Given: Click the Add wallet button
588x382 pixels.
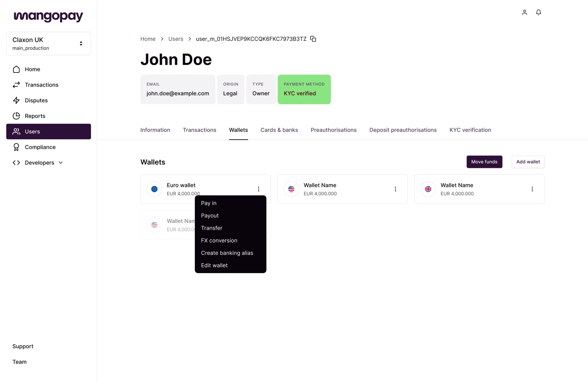Looking at the screenshot, I should (x=528, y=162).
